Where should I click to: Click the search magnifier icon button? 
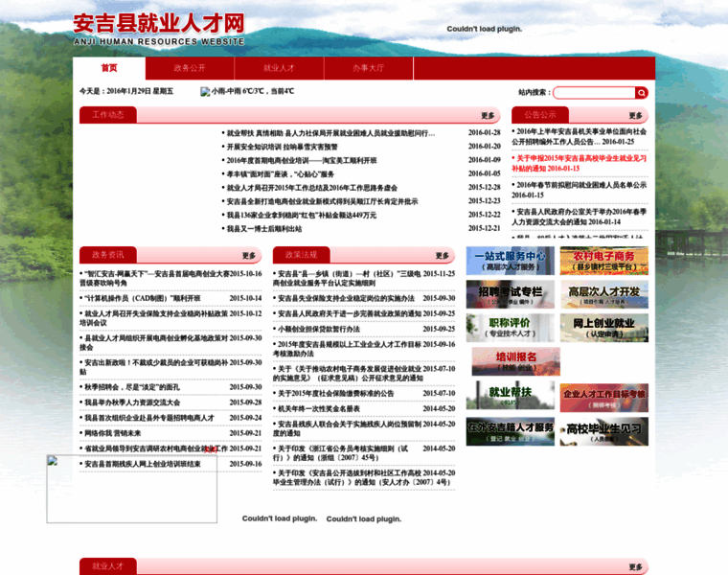(x=642, y=93)
